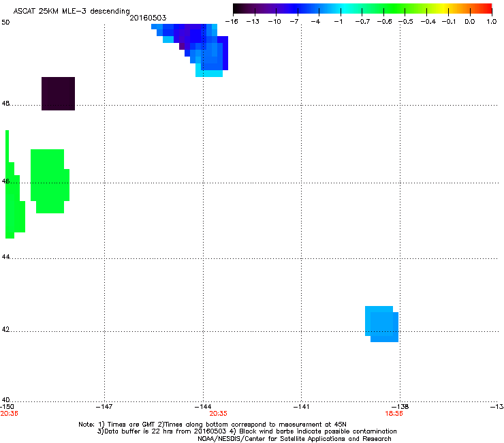
Task: Click the color bar label -7
Action: click(294, 22)
